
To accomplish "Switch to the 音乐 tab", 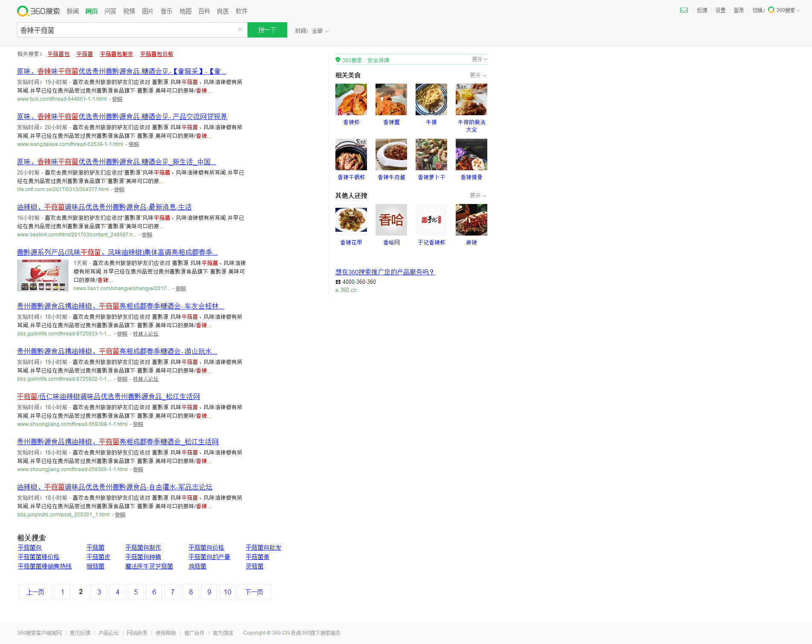I will click(x=166, y=11).
